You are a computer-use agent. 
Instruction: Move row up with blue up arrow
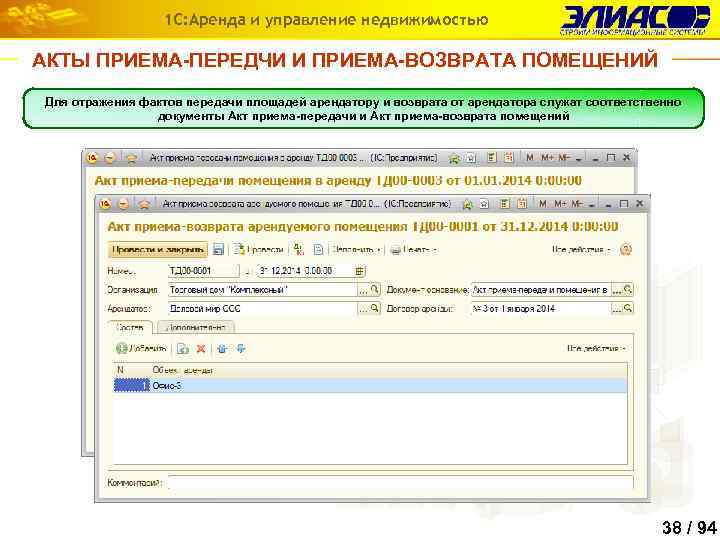tap(222, 349)
